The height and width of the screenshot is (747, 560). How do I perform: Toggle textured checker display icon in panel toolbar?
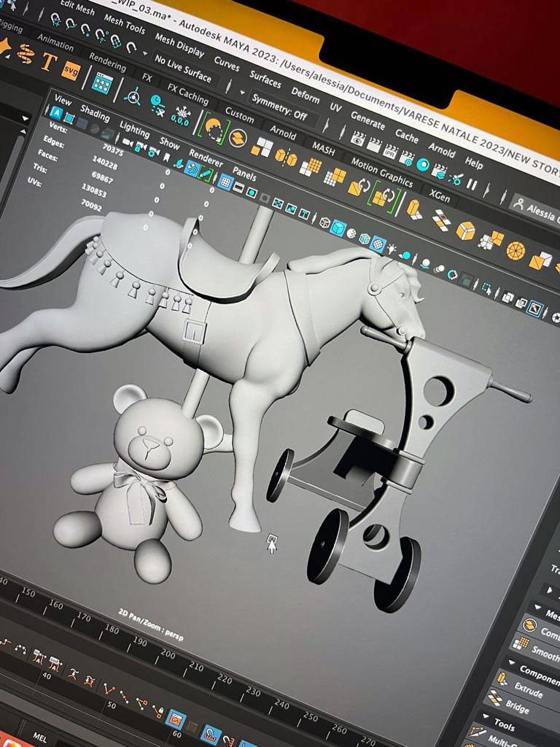click(378, 244)
